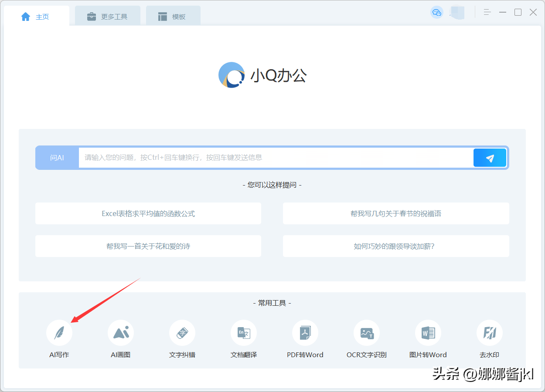
Task: Click the user avatar in the titlebar
Action: tap(456, 12)
